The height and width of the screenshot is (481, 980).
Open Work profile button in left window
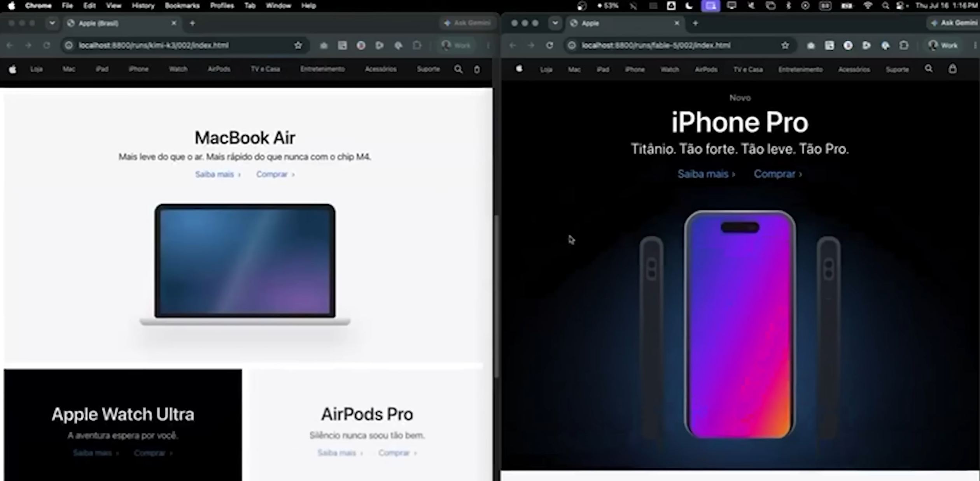[456, 46]
